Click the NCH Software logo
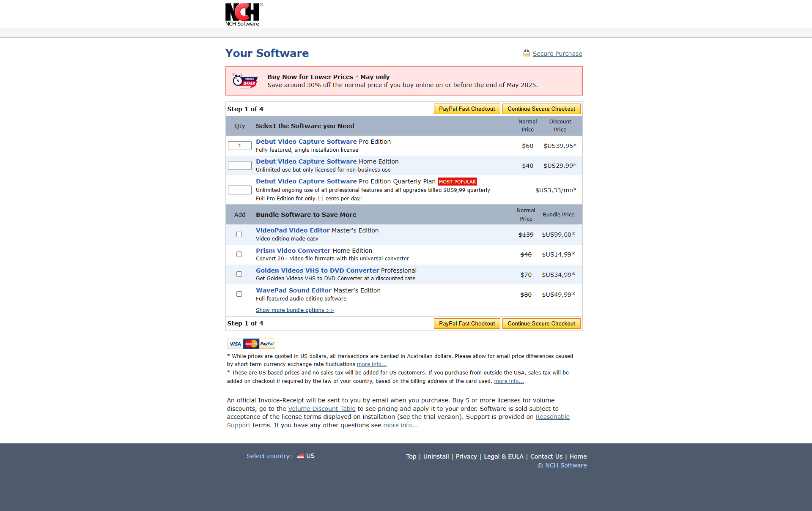This screenshot has width=812, height=511. (244, 15)
